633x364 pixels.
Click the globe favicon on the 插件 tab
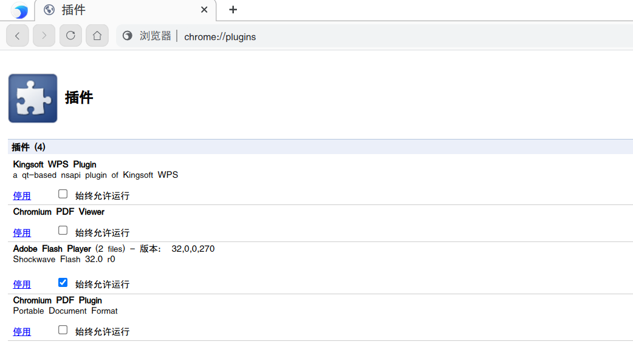49,10
